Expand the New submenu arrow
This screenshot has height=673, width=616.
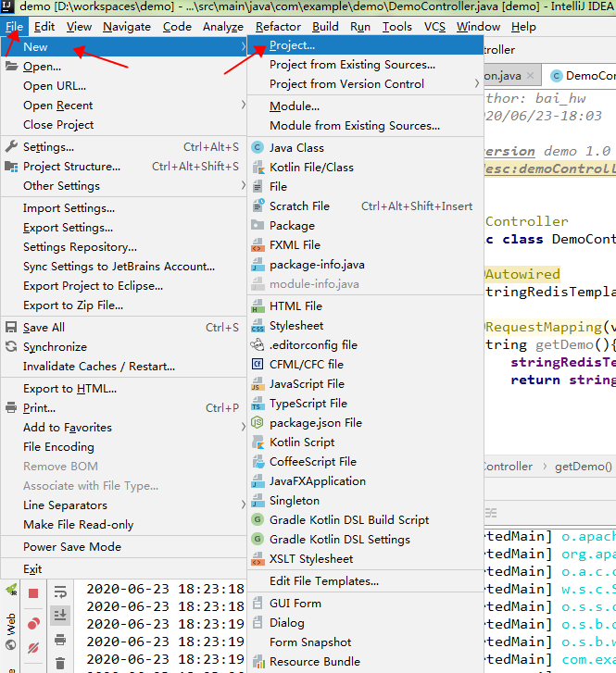click(x=244, y=47)
